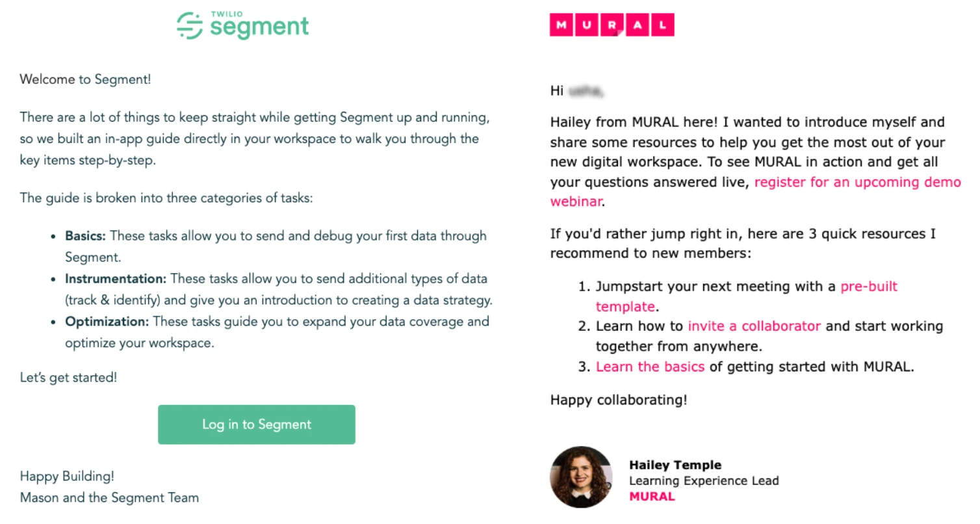Click the blurred recipient name after Hi
This screenshot has height=524, width=980.
(585, 92)
